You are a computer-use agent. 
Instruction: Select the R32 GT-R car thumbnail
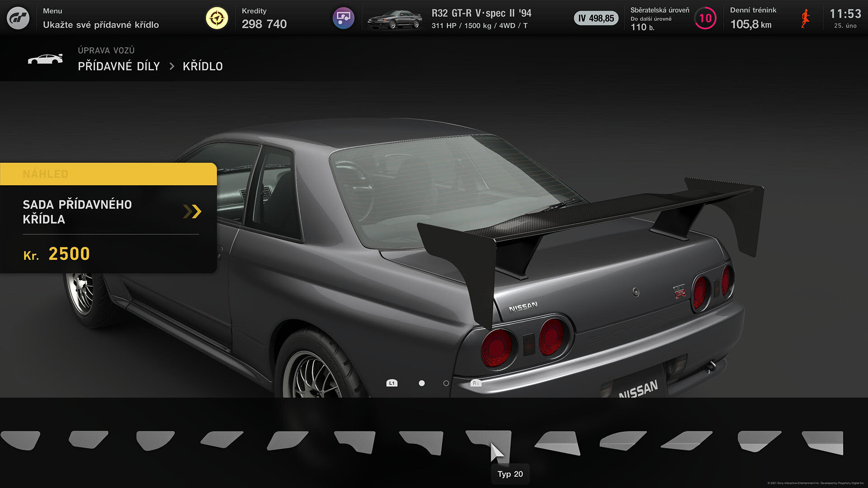[394, 19]
